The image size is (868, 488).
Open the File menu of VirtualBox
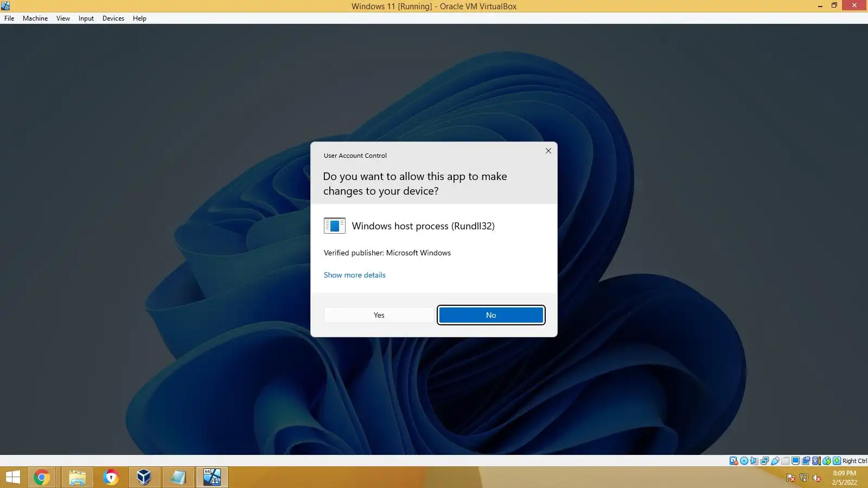[9, 18]
